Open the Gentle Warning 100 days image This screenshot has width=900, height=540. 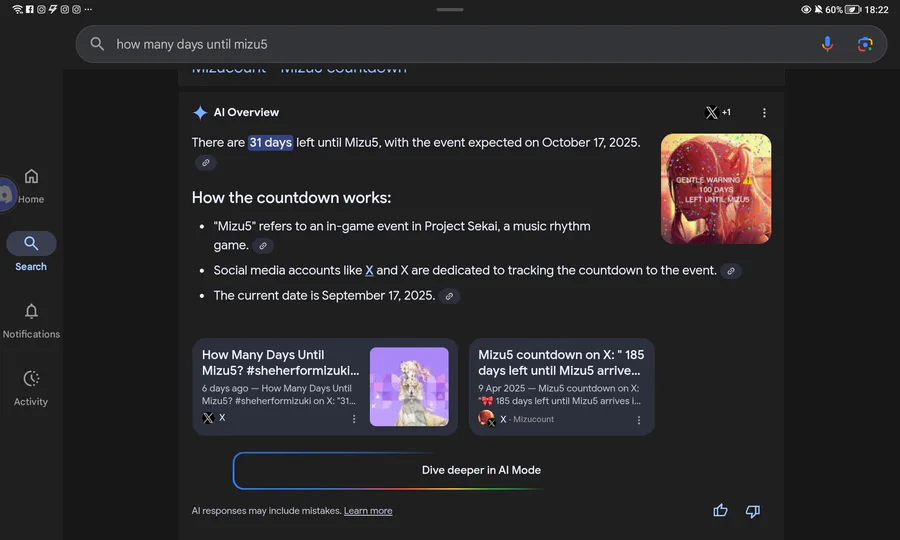pyautogui.click(x=716, y=189)
